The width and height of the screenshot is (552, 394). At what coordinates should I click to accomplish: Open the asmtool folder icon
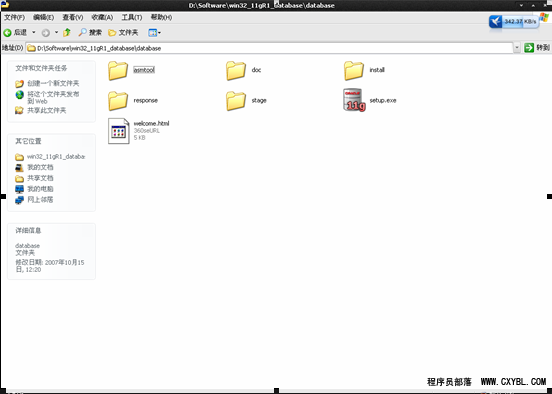click(x=118, y=70)
